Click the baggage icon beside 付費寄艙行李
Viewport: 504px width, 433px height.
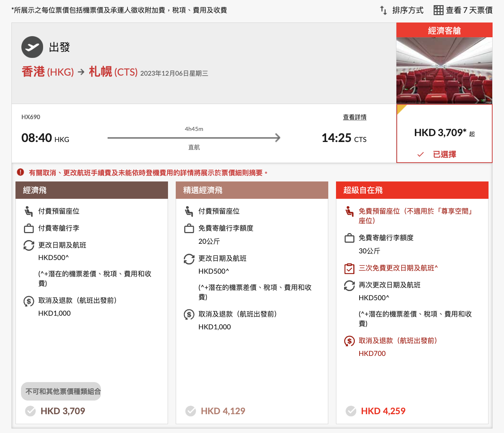click(x=29, y=228)
